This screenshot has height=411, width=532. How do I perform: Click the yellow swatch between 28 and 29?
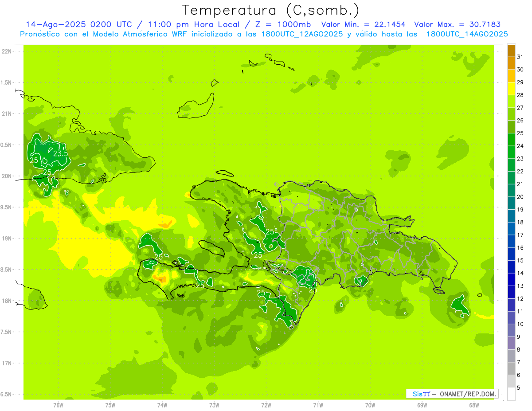coord(511,89)
